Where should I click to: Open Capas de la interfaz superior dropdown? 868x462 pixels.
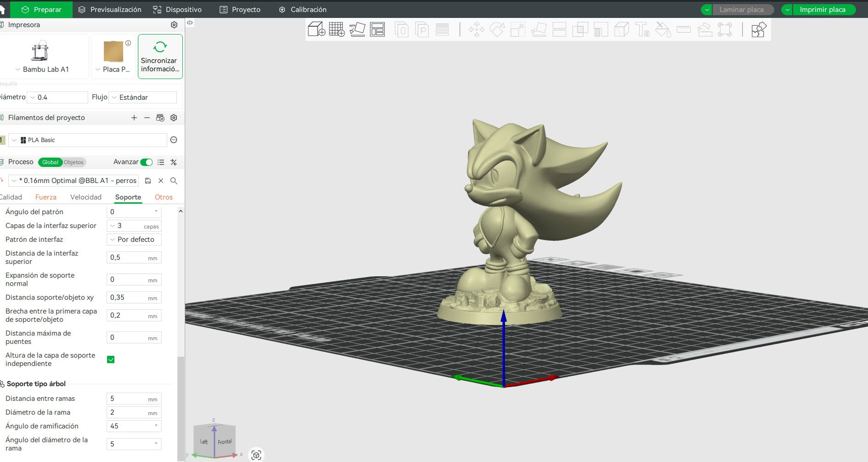tap(134, 226)
